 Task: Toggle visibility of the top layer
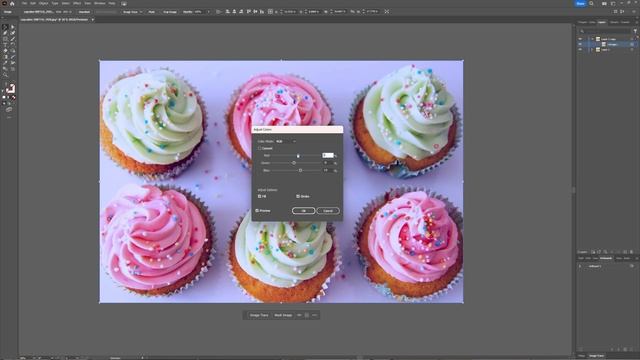(580, 39)
